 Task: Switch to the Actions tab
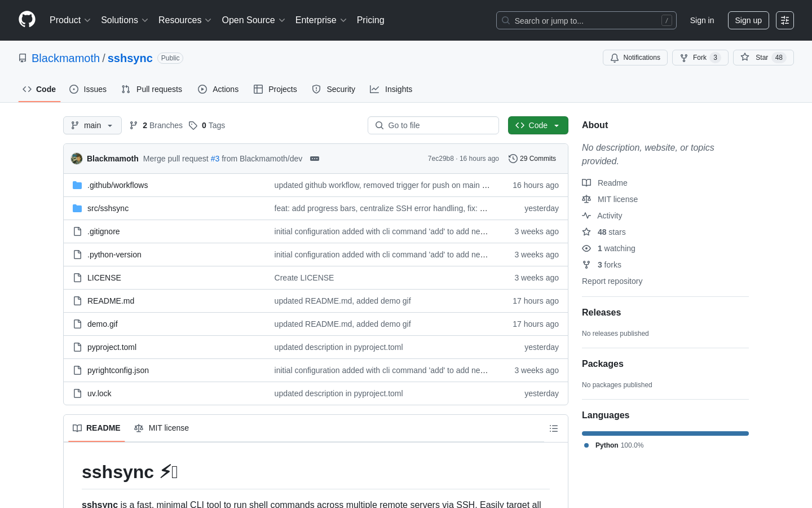pos(218,89)
